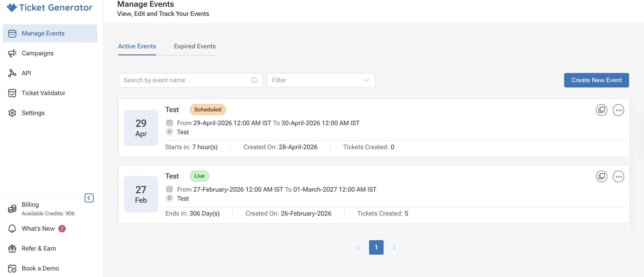The width and height of the screenshot is (644, 277).
Task: Click "Created On: 28-April-2026" text
Action: coord(280,147)
